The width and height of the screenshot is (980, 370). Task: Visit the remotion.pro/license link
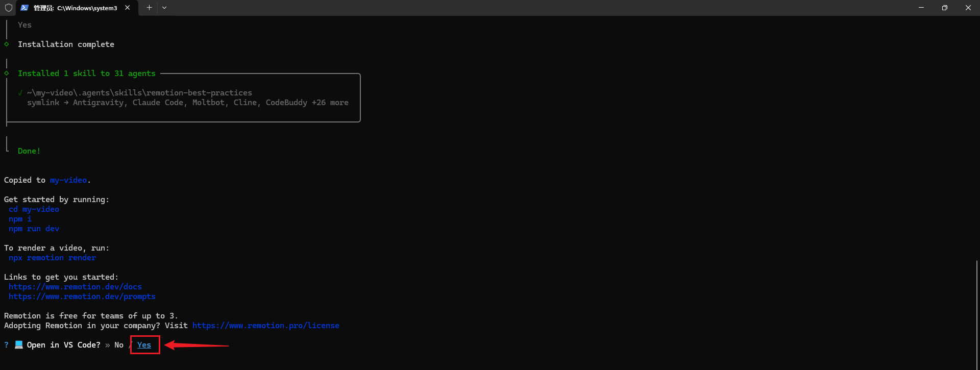click(265, 326)
